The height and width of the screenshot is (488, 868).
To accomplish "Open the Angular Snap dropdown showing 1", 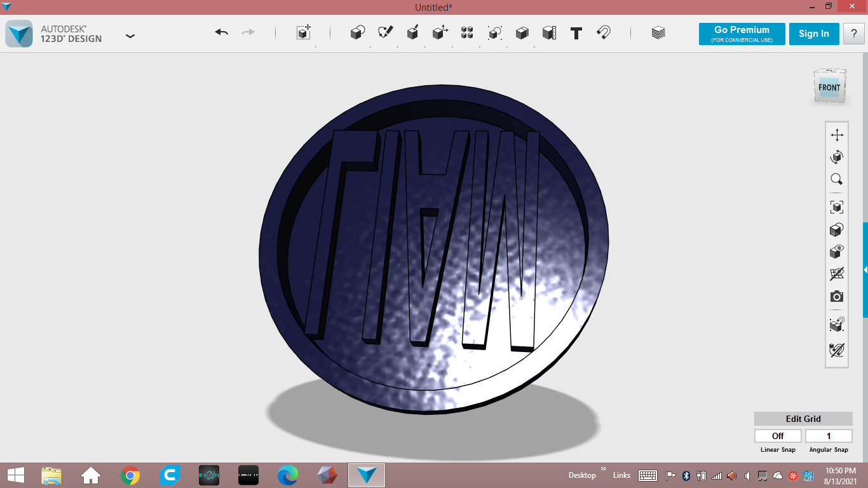I will click(829, 436).
